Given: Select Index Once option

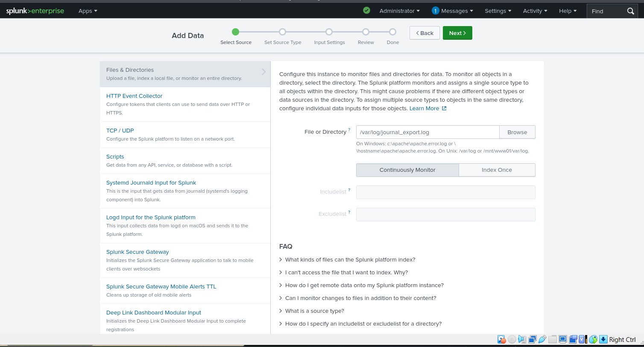Looking at the screenshot, I should point(497,170).
